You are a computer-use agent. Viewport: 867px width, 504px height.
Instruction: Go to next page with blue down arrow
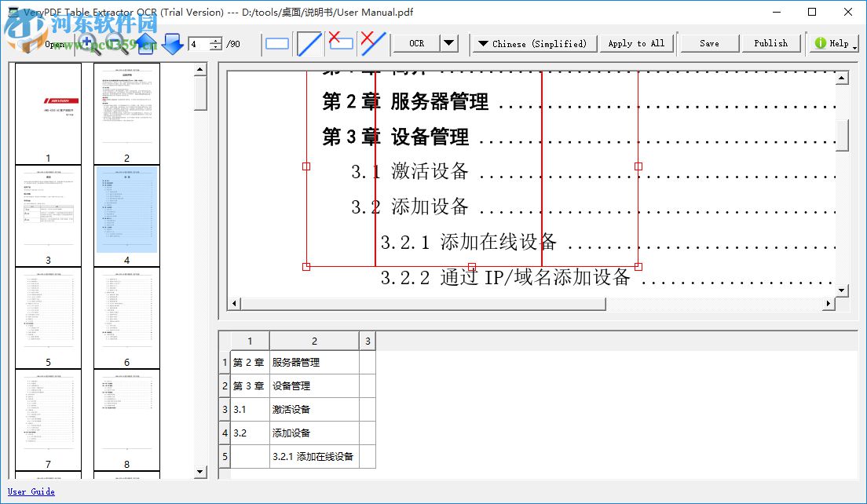point(172,43)
